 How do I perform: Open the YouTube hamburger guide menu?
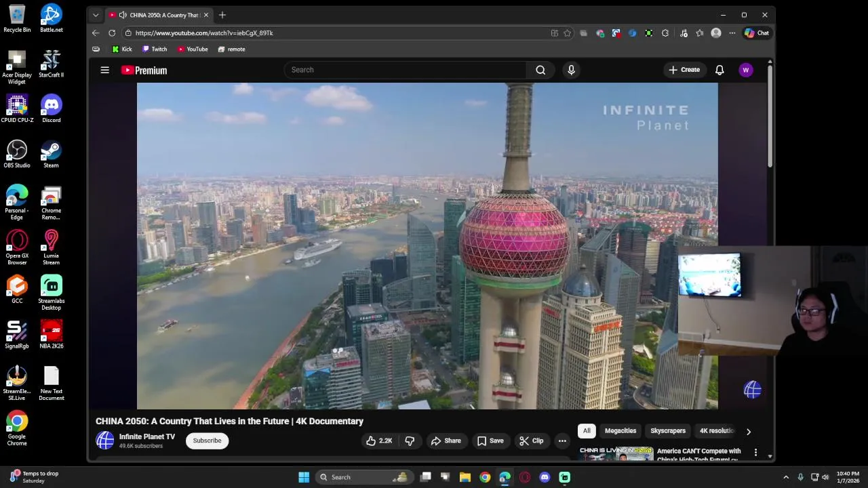coord(105,70)
